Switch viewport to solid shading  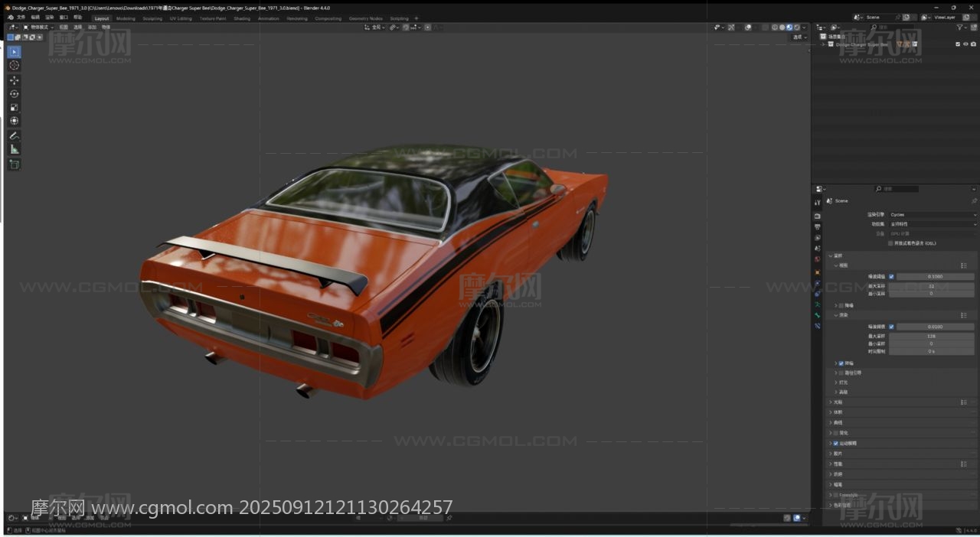(782, 28)
